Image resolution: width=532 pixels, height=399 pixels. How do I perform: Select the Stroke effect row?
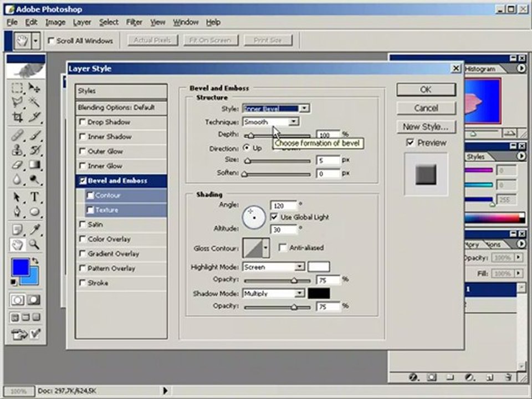(x=121, y=283)
